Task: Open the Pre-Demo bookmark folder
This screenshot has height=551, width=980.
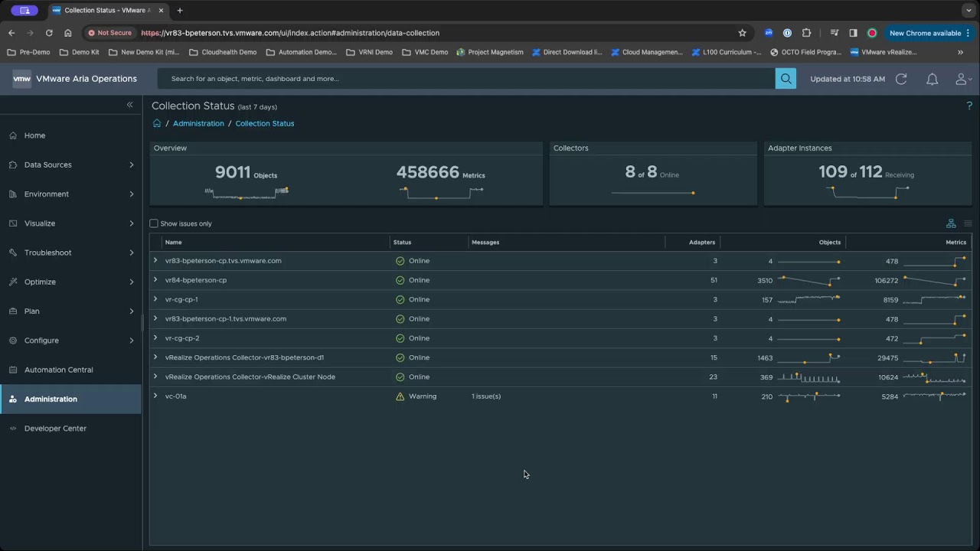Action: 28,52
